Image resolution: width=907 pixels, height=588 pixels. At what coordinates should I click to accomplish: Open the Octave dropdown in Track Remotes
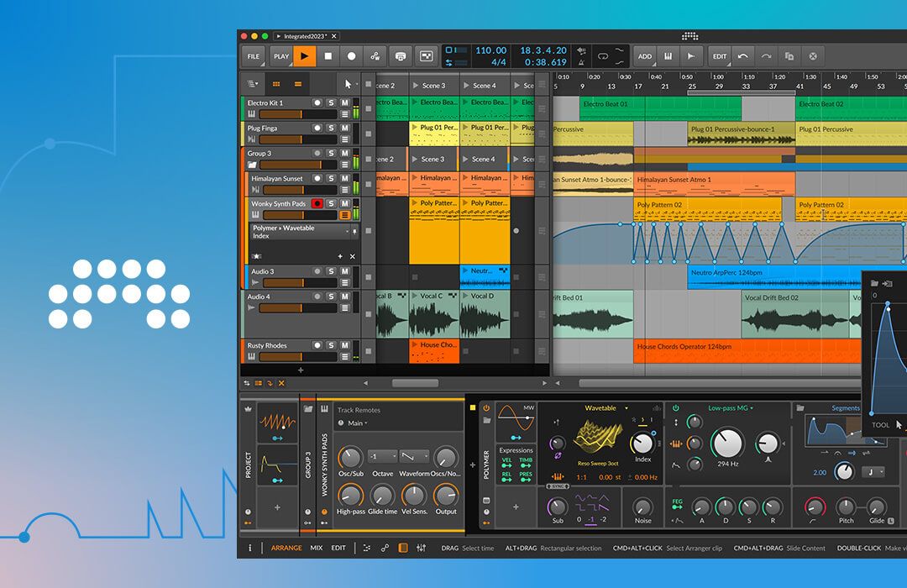click(x=383, y=455)
